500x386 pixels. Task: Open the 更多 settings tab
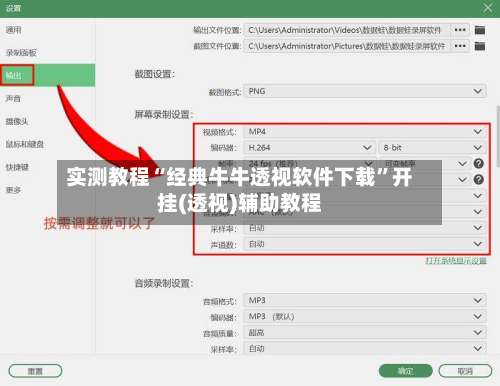point(13,190)
